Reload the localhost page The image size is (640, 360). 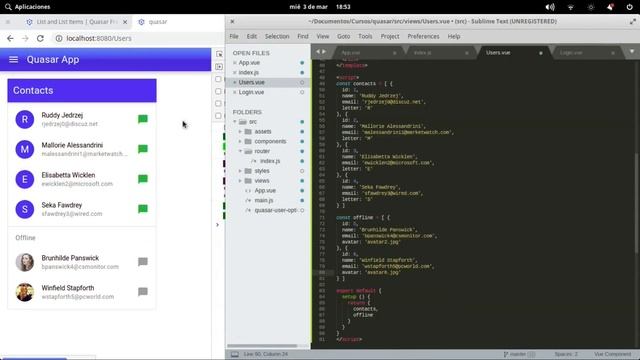click(x=40, y=38)
